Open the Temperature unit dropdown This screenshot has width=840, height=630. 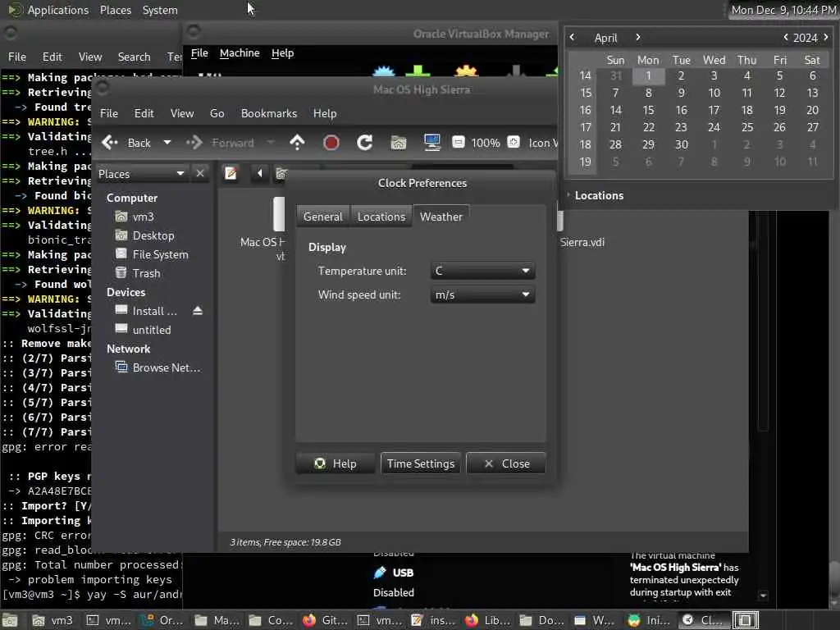coord(482,271)
